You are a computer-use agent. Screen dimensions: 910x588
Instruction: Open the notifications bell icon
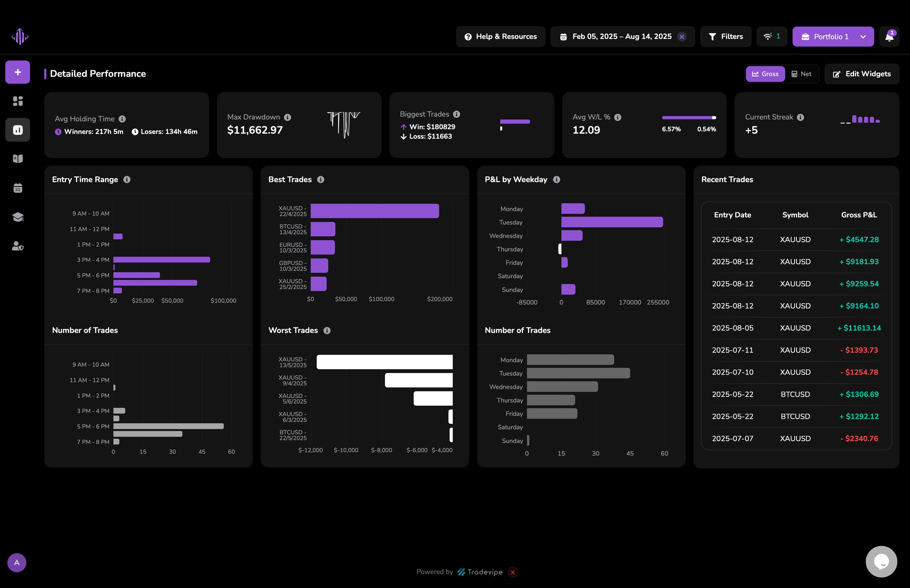tap(889, 37)
